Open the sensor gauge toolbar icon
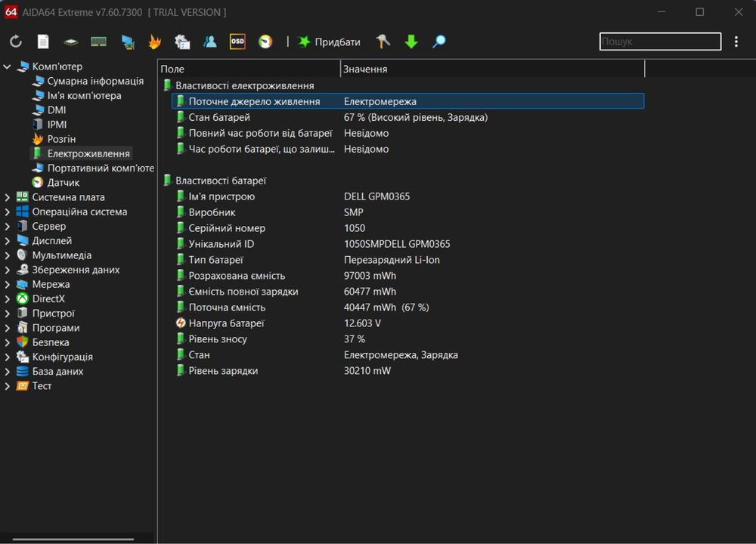The width and height of the screenshot is (756, 544). coord(265,42)
